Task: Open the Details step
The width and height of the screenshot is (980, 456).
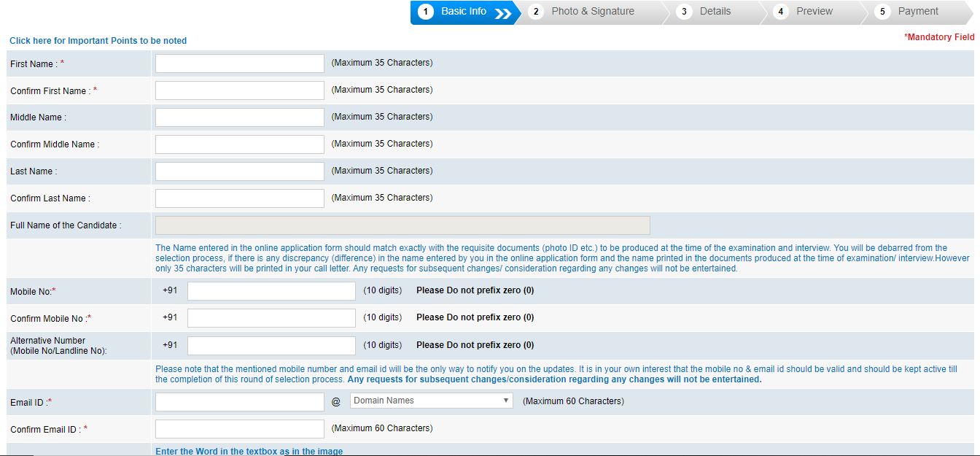Action: point(715,12)
